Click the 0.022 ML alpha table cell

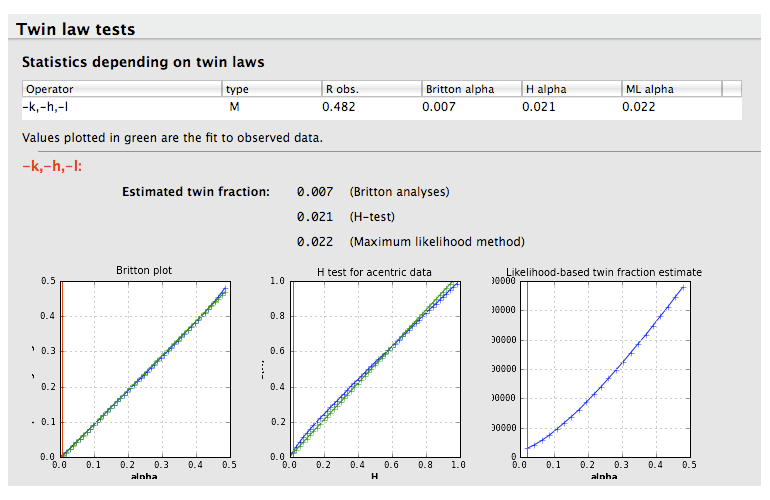[639, 107]
